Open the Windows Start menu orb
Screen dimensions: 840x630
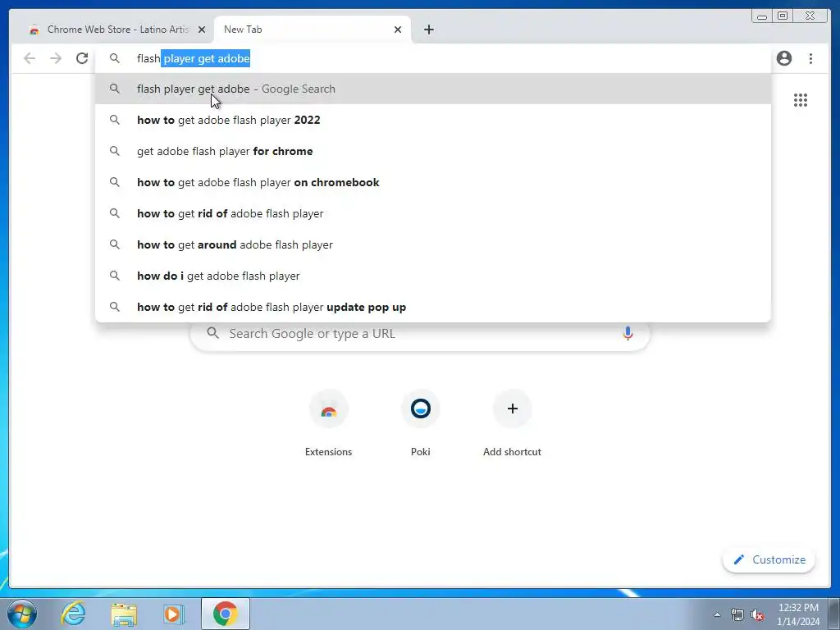point(22,614)
